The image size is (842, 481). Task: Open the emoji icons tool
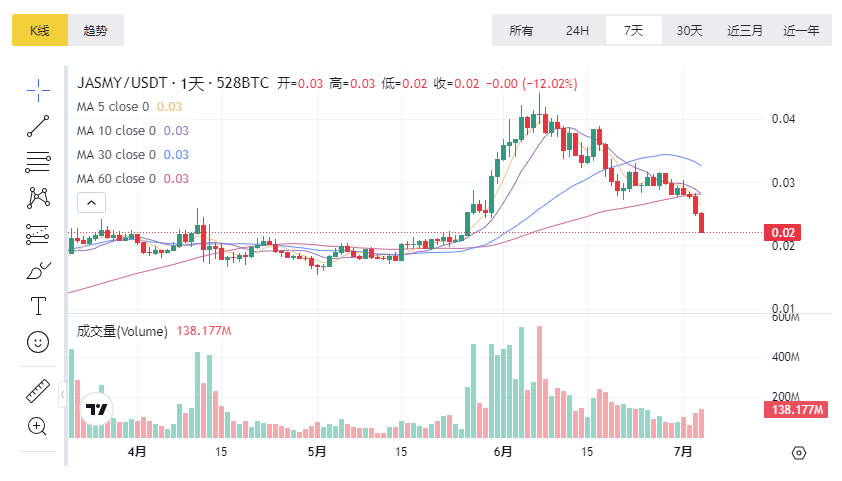coord(38,342)
